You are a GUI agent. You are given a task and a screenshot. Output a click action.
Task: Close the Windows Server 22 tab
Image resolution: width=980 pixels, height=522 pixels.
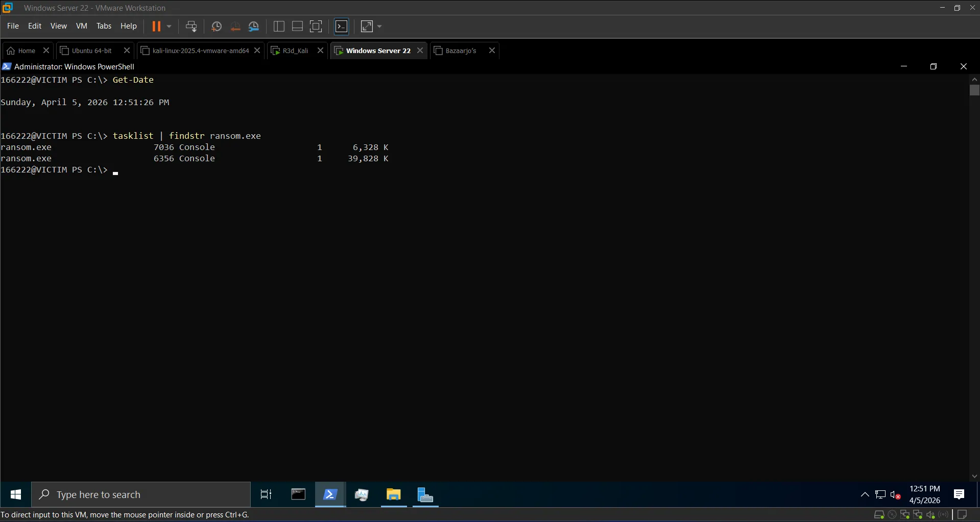click(420, 51)
